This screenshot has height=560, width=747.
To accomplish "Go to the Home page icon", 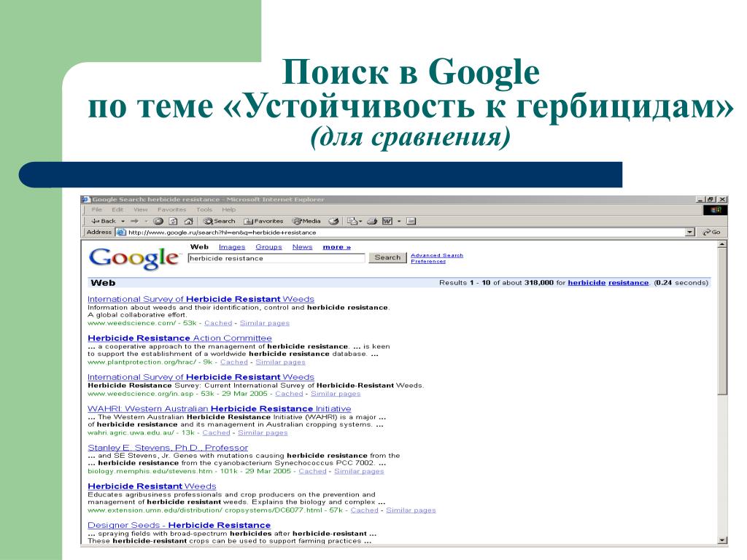I will [x=189, y=221].
